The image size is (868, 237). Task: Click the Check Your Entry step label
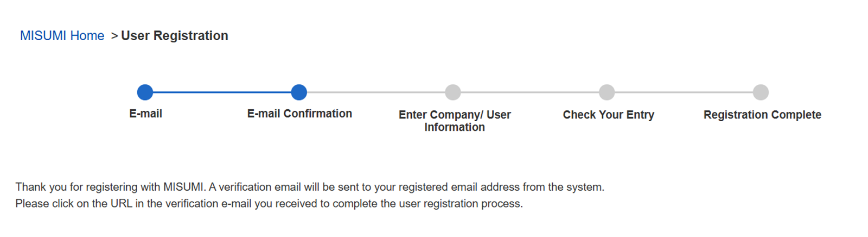point(608,115)
